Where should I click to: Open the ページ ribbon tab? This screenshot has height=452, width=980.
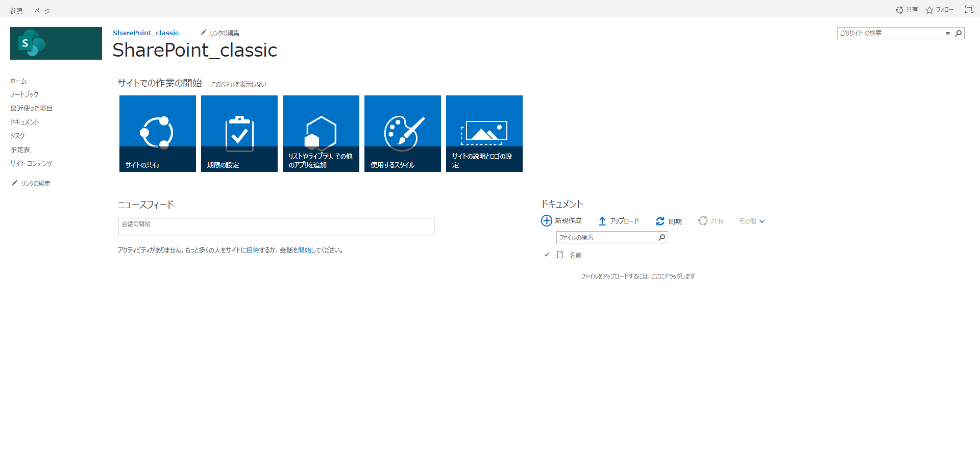(42, 10)
